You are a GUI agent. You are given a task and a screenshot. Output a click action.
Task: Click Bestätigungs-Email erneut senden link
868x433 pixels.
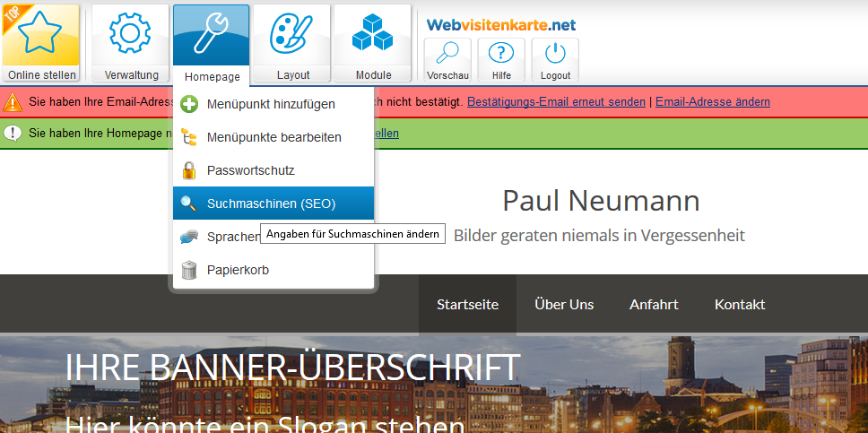pyautogui.click(x=556, y=102)
